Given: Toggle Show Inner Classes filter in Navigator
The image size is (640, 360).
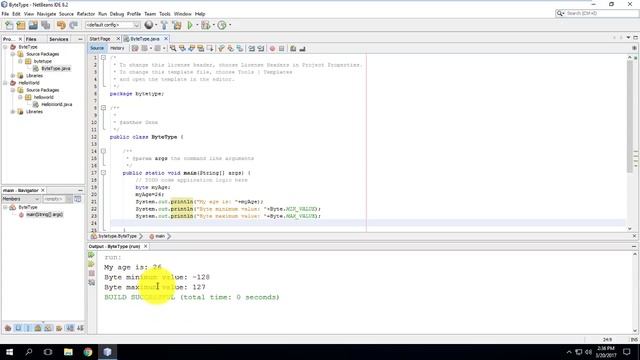Looking at the screenshot, I should pyautogui.click(x=48, y=328).
